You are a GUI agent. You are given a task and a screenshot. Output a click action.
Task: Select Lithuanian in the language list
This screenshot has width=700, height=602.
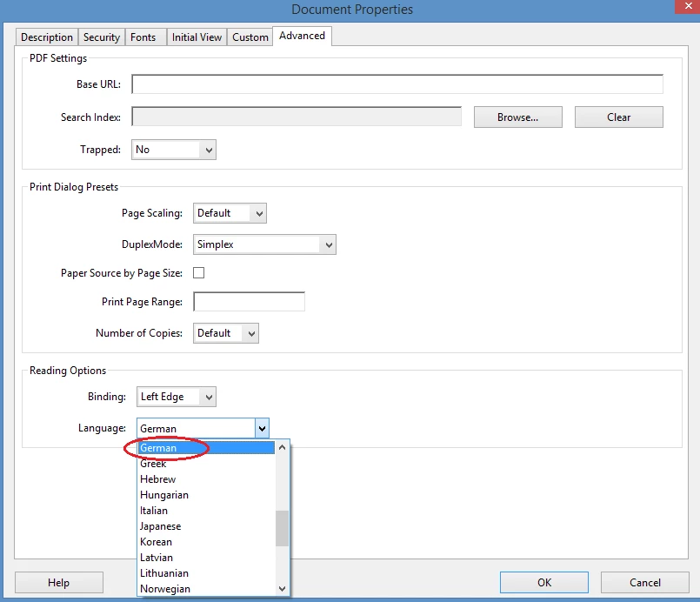coord(206,573)
